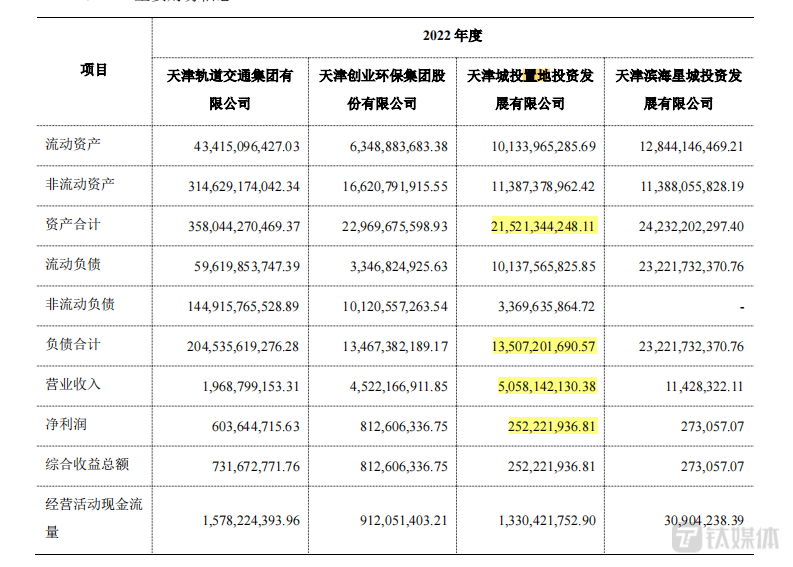This screenshot has height=567, width=793.
Task: Click highlighted value 21,521,344,248.11
Action: pyautogui.click(x=544, y=226)
